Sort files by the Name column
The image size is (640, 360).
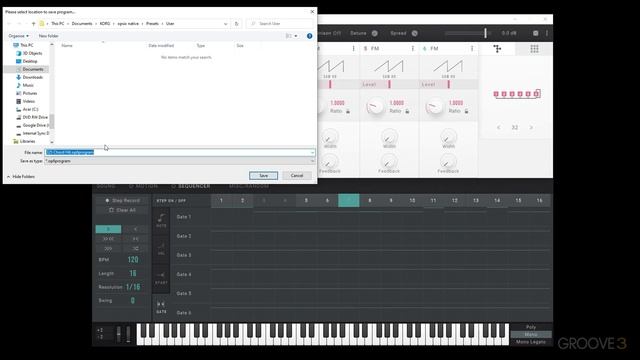coord(67,46)
